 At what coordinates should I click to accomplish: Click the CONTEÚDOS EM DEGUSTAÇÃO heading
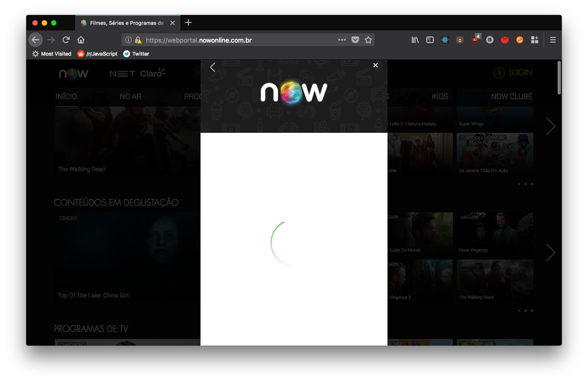click(116, 202)
